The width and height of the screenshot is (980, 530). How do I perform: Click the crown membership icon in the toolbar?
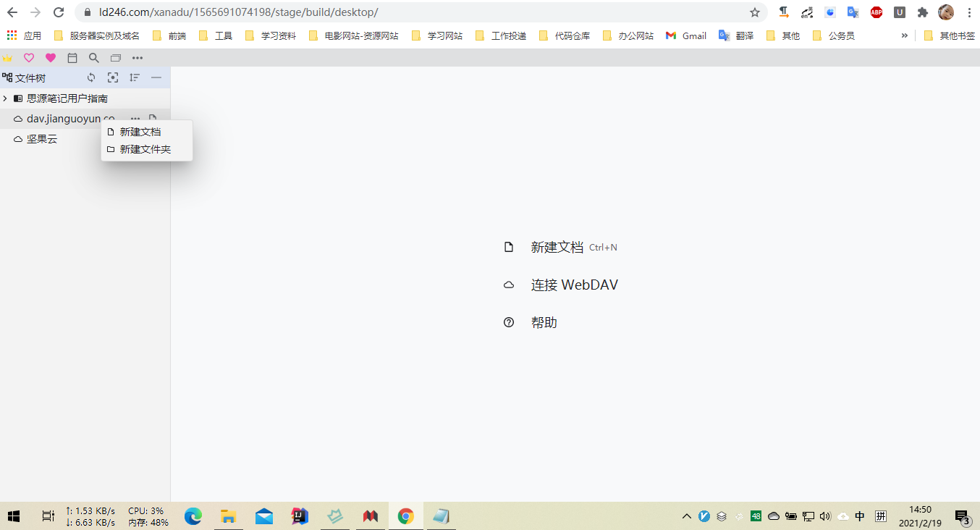click(x=7, y=58)
